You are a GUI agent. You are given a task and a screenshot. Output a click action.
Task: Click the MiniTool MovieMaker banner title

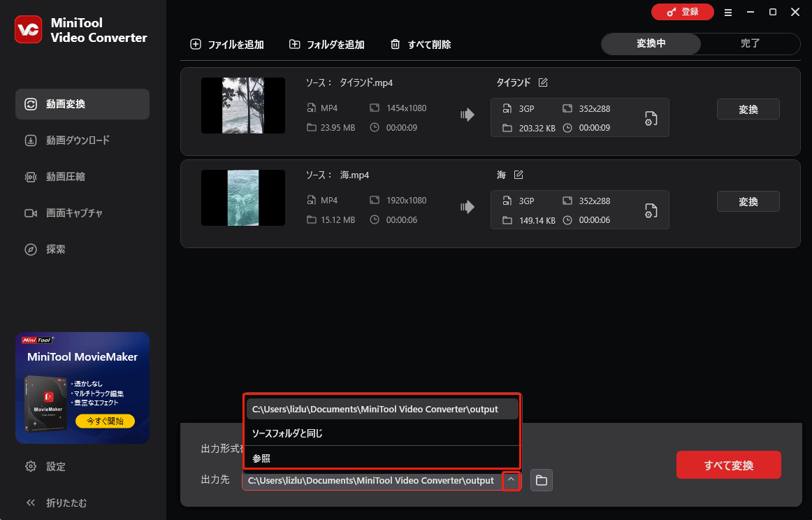tap(82, 357)
